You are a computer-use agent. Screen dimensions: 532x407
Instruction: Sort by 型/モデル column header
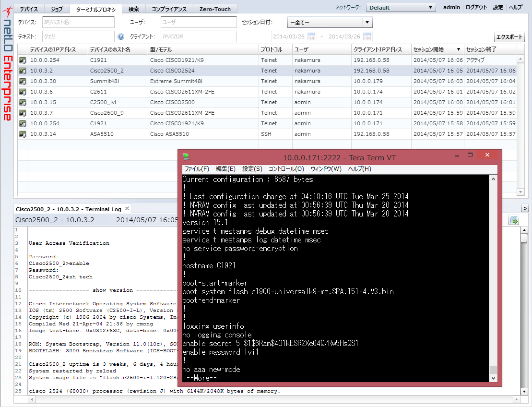203,49
